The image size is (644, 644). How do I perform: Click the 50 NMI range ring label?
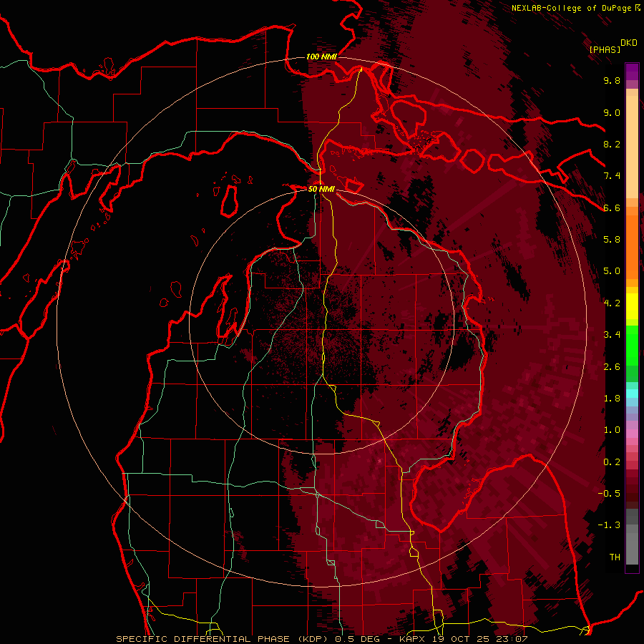click(x=321, y=189)
